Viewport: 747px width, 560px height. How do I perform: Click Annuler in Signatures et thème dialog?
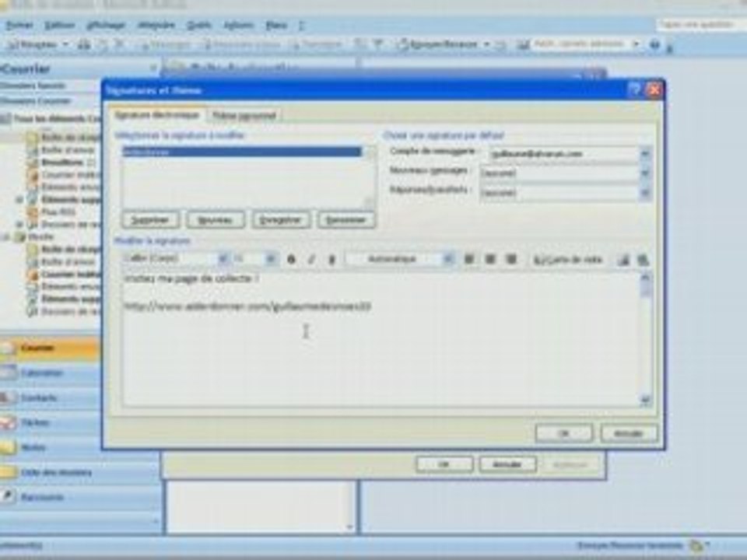(x=629, y=434)
